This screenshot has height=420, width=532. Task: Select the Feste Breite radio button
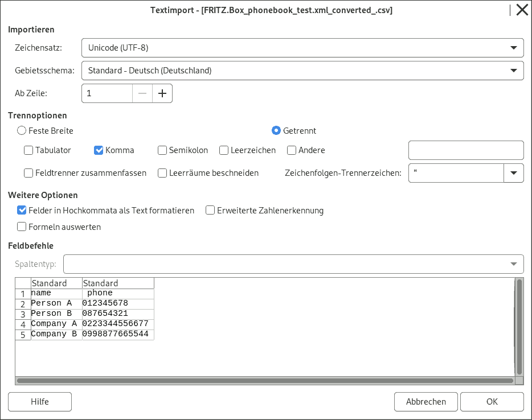click(x=22, y=130)
